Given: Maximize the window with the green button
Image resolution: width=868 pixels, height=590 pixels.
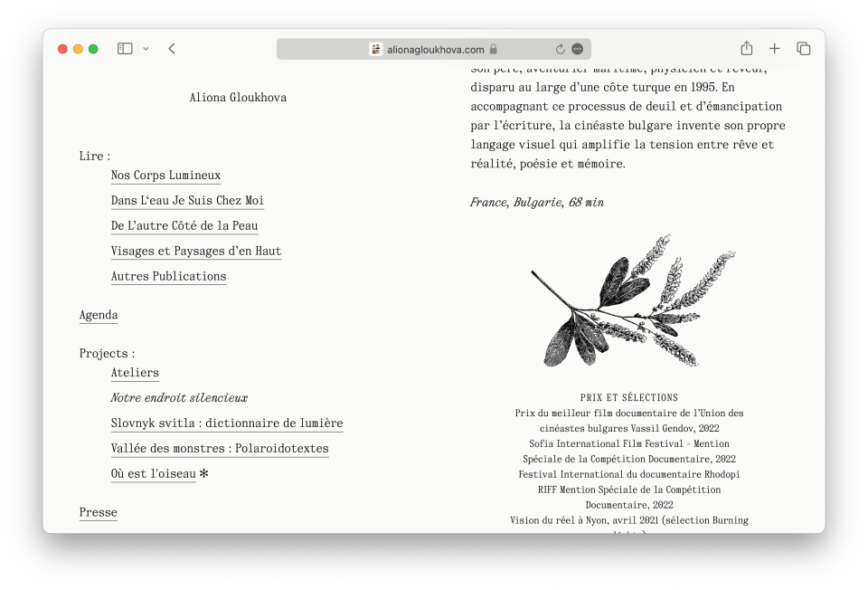Looking at the screenshot, I should point(93,49).
